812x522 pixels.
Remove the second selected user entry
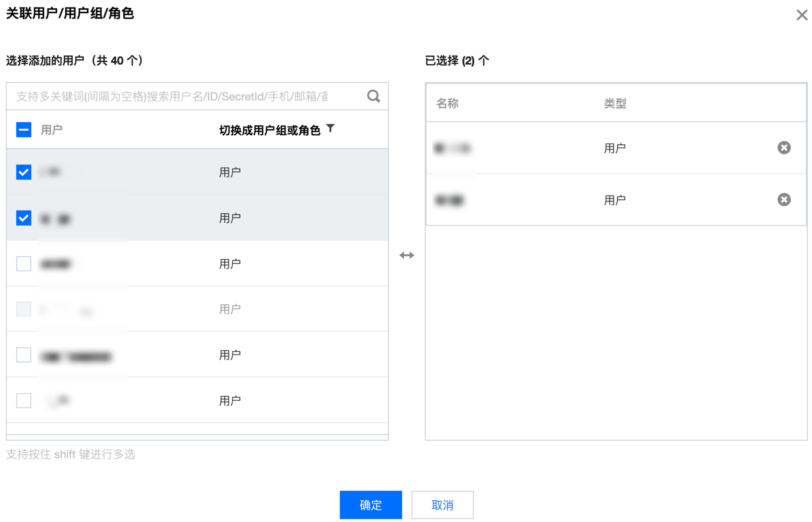(784, 200)
